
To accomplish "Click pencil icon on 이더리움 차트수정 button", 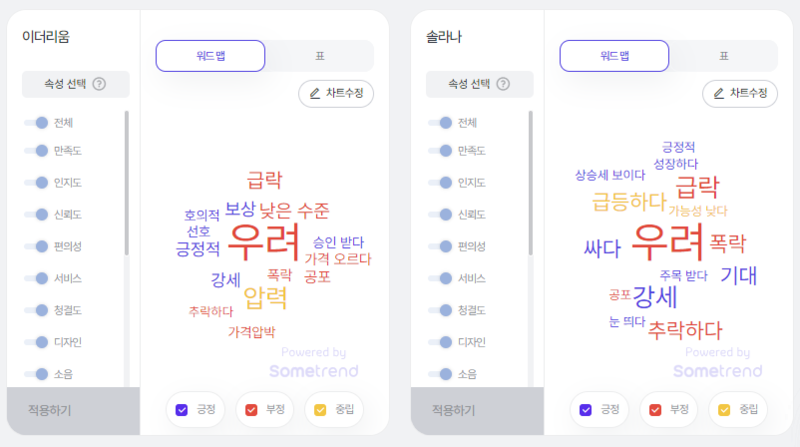I will coord(315,93).
